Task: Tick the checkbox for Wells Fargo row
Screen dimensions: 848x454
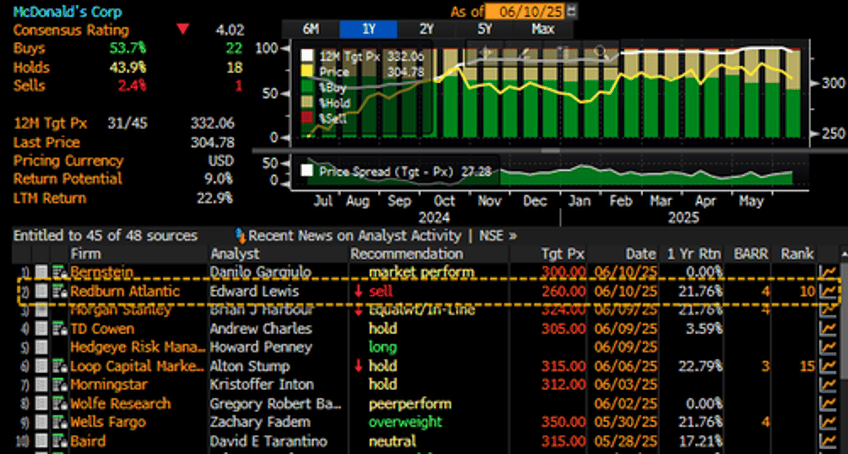Action: [x=42, y=422]
